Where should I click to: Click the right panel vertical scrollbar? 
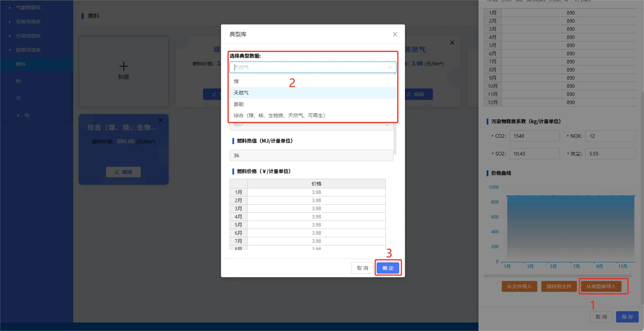(642, 198)
